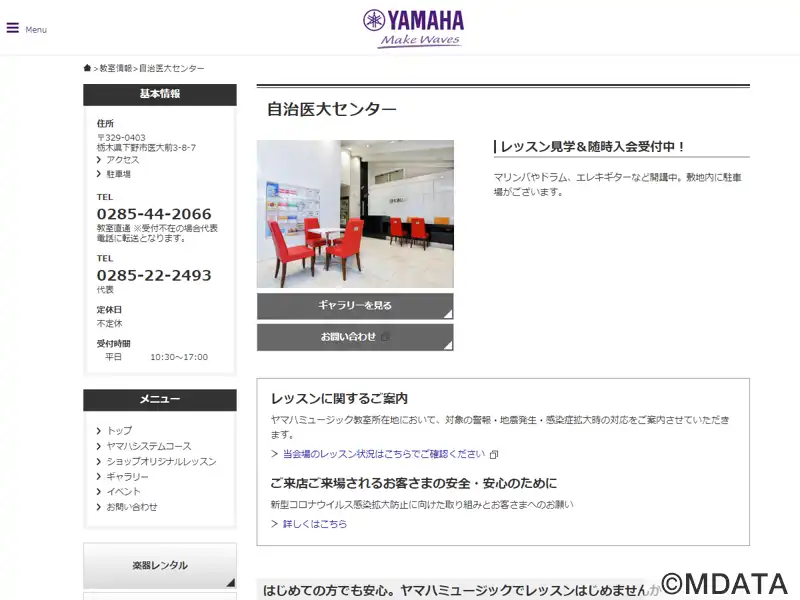Click the Yamaha Make Waves logo
This screenshot has height=600, width=800.
414,29
